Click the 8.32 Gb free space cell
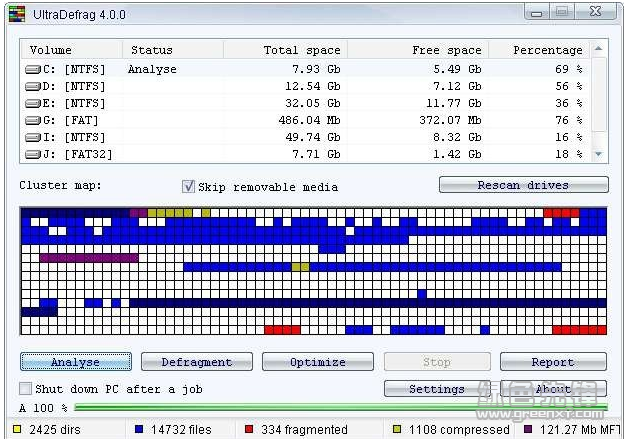The image size is (625, 439). pyautogui.click(x=458, y=138)
